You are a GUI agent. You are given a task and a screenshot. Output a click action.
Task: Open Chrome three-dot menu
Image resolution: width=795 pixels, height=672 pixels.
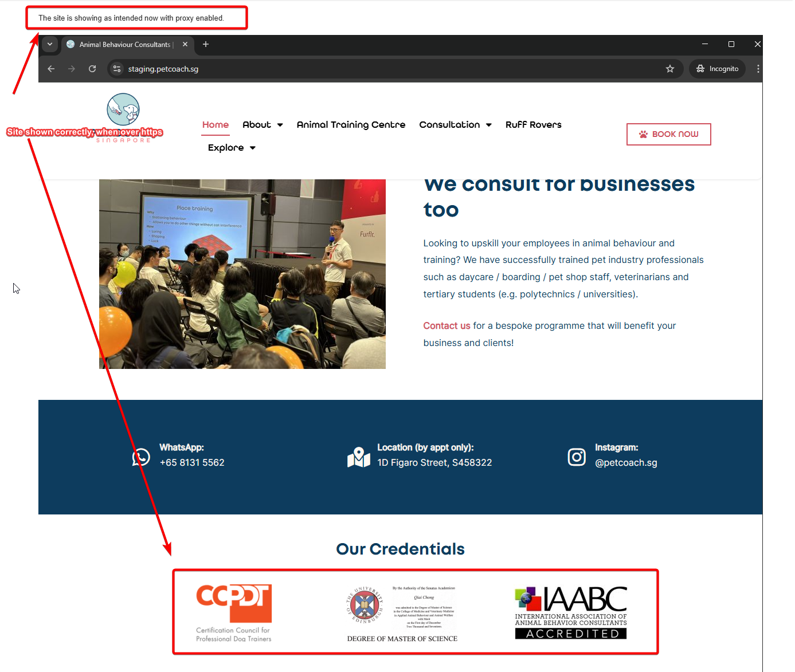(758, 69)
